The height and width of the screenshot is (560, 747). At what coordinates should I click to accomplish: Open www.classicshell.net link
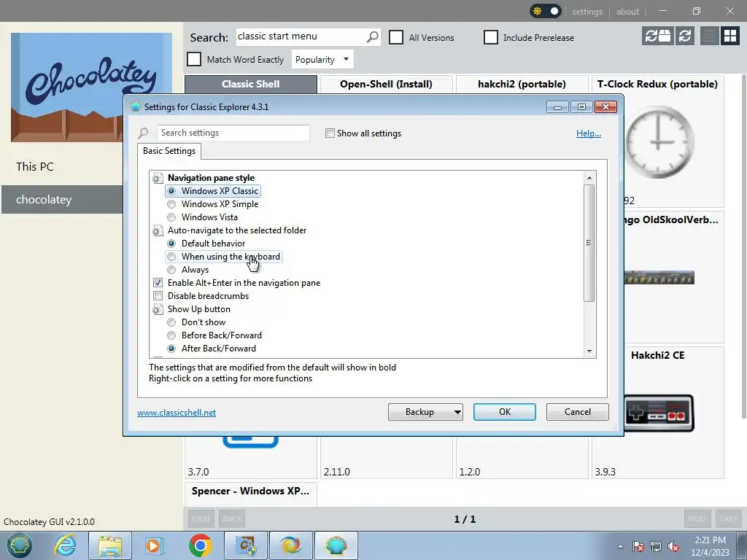177,413
